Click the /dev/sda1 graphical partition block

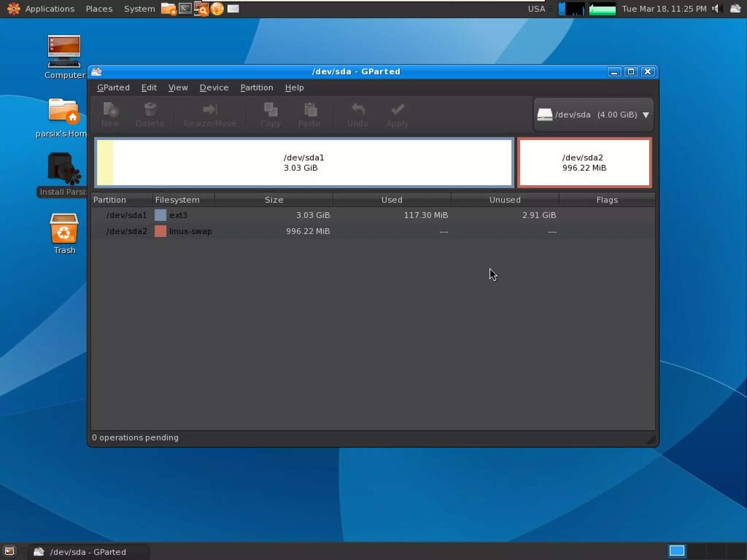[304, 163]
